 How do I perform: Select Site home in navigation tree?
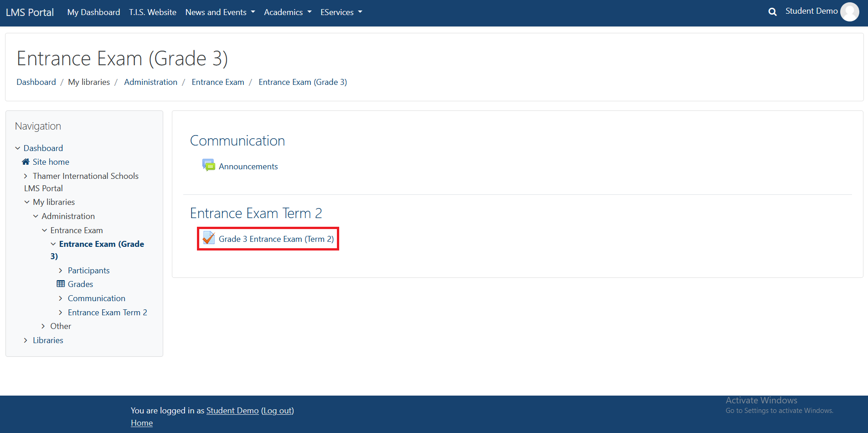[51, 162]
